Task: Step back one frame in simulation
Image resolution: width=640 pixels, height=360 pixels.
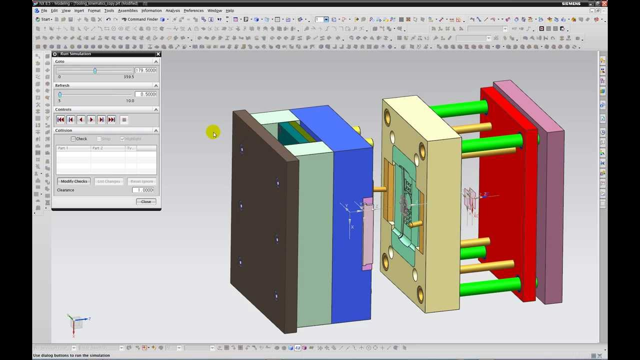Action: pos(71,120)
